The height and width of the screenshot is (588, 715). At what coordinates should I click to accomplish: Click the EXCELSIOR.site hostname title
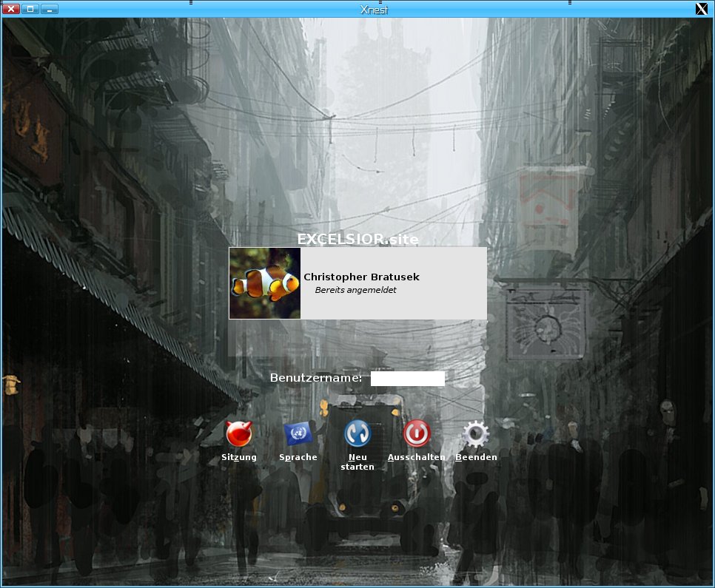[x=358, y=239]
